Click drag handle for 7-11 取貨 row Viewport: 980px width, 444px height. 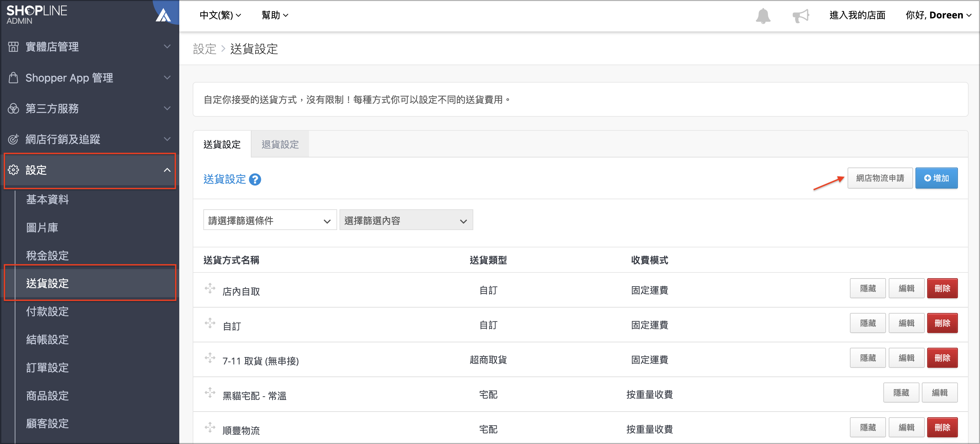click(210, 358)
